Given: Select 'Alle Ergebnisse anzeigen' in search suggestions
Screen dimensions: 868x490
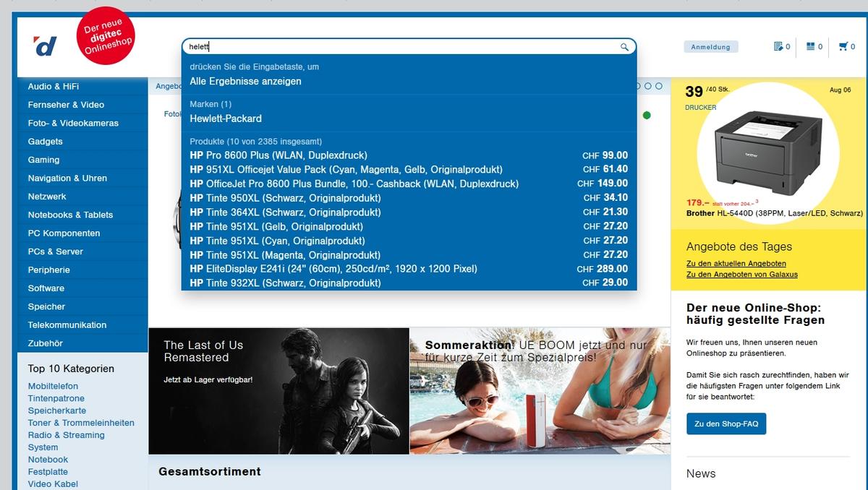Looking at the screenshot, I should tap(245, 82).
